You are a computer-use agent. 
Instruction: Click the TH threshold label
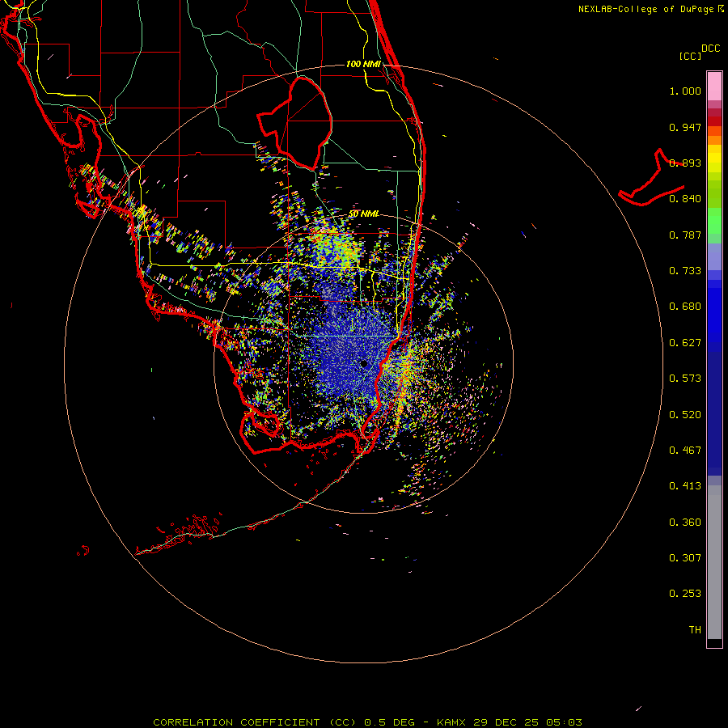(695, 630)
